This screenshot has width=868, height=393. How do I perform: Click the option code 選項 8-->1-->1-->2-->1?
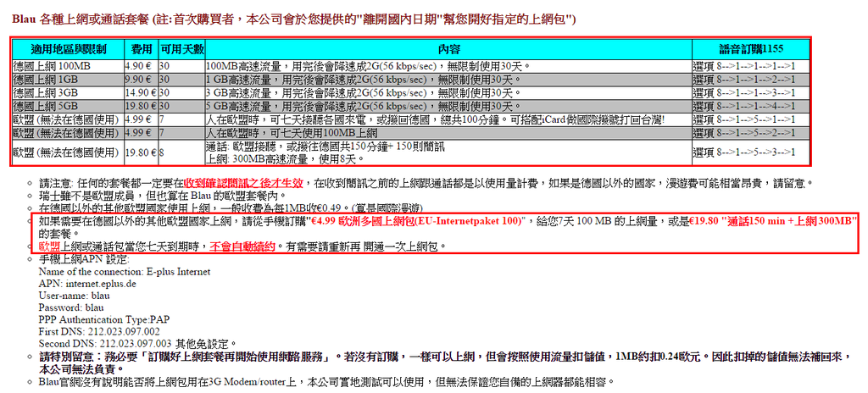tap(744, 79)
